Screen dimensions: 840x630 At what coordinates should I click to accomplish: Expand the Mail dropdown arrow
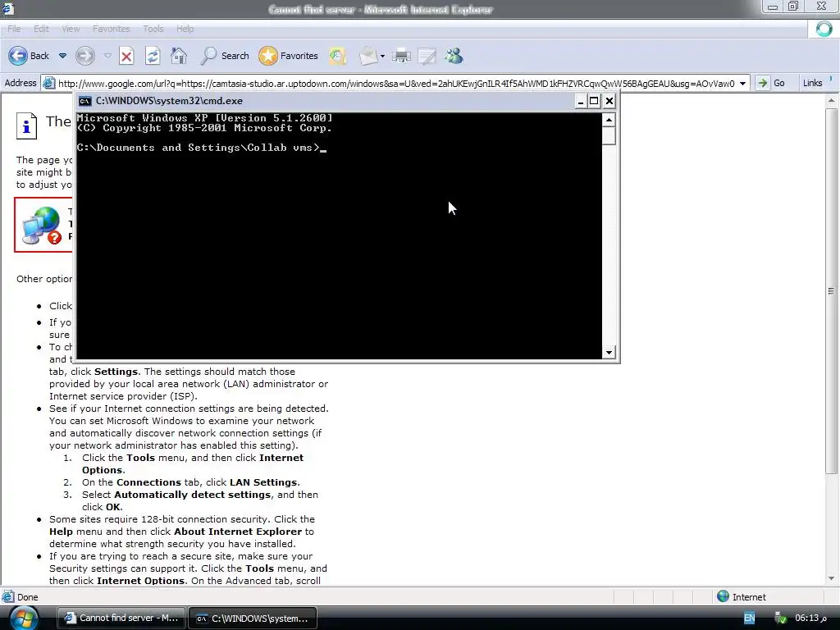click(x=382, y=56)
